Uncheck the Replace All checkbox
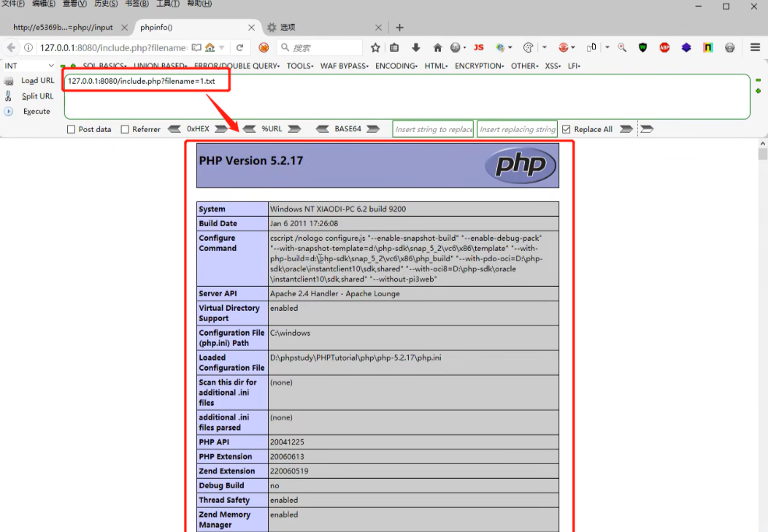Image resolution: width=768 pixels, height=532 pixels. point(567,129)
